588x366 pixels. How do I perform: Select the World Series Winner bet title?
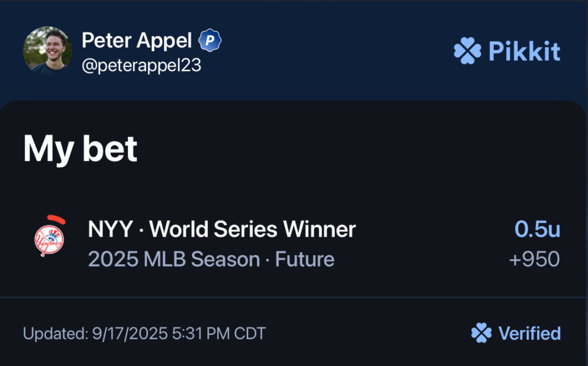(x=253, y=229)
